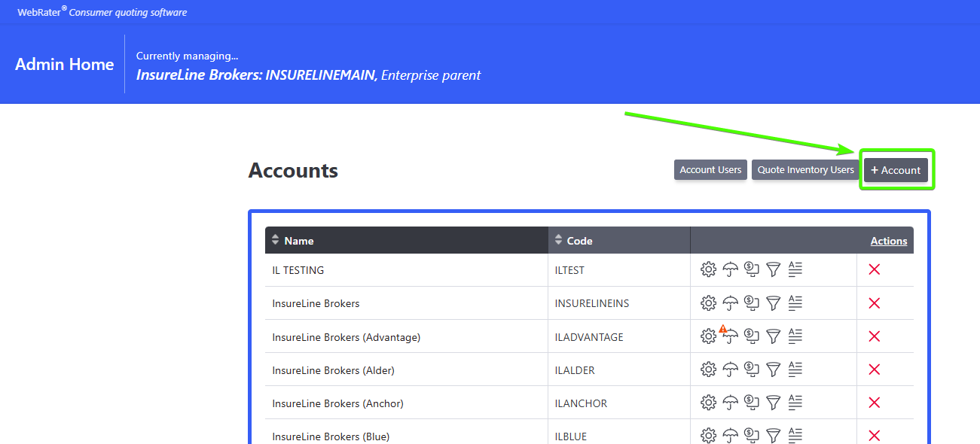Open filter funnel icon for IL TESTING
Screen dimensions: 980x444
click(773, 269)
